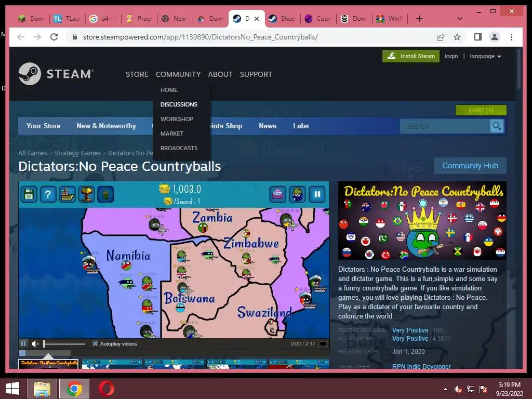Open File Explorer from the taskbar
This screenshot has height=399, width=532.
42,389
